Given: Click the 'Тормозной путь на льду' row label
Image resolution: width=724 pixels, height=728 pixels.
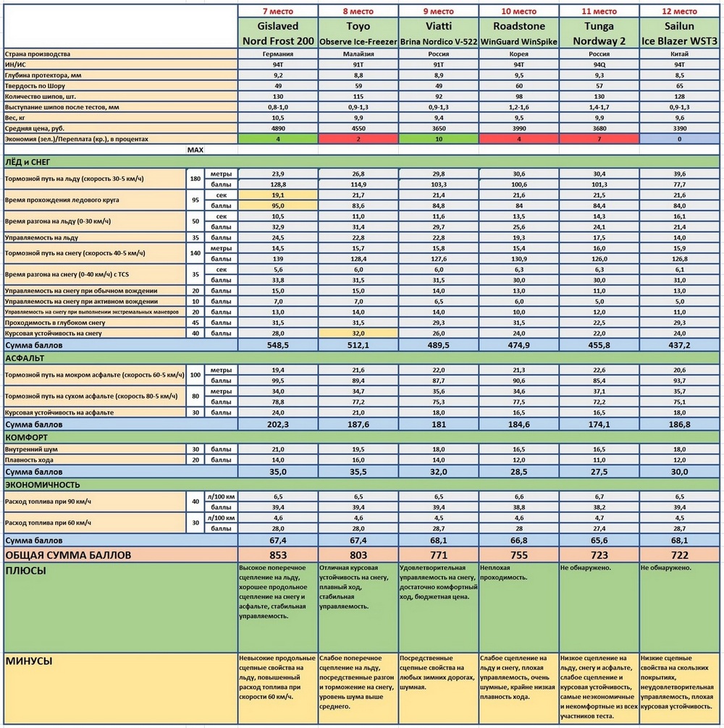Looking at the screenshot, I should [95, 179].
